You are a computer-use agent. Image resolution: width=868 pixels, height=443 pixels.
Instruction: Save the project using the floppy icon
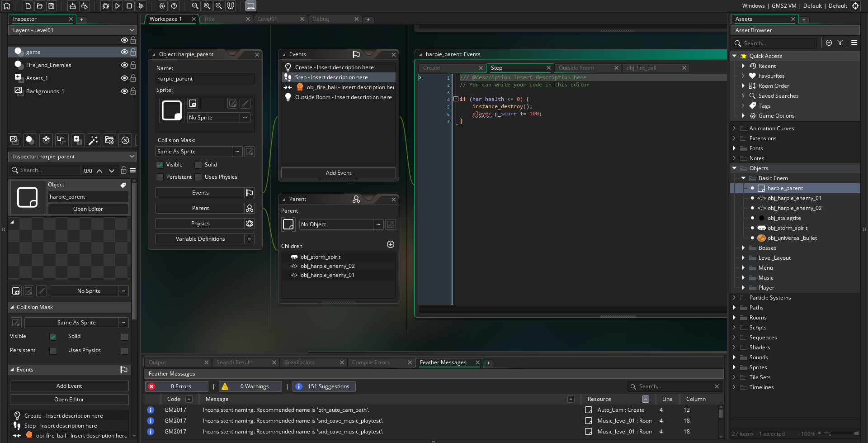[x=52, y=6]
